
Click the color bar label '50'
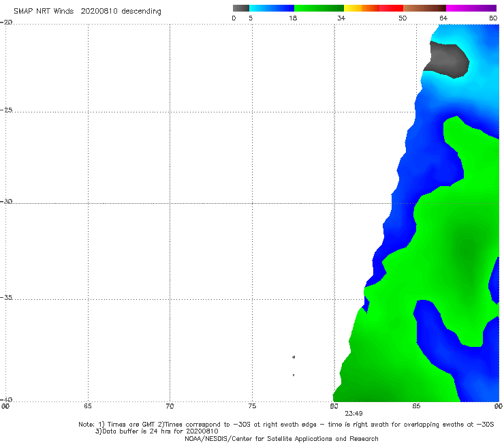[403, 18]
